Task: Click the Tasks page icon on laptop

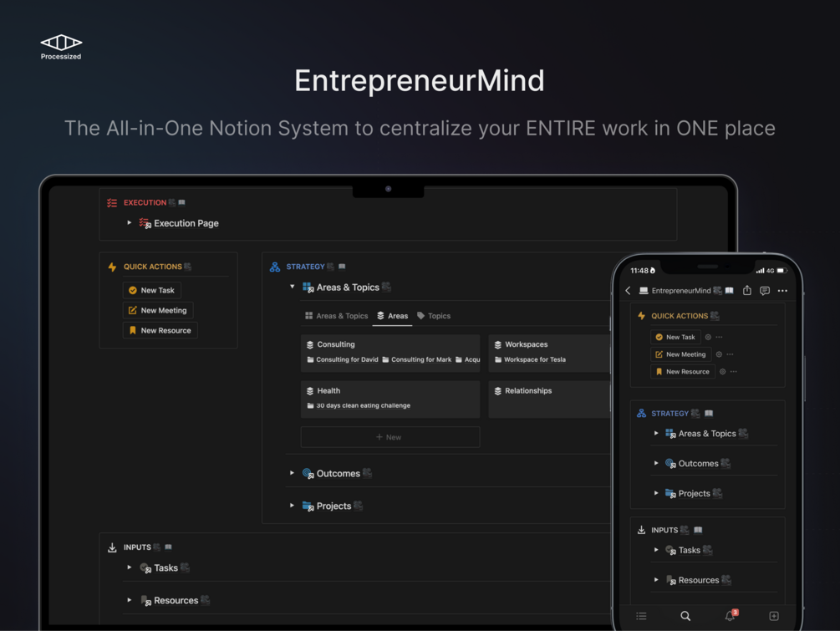Action: coord(145,567)
